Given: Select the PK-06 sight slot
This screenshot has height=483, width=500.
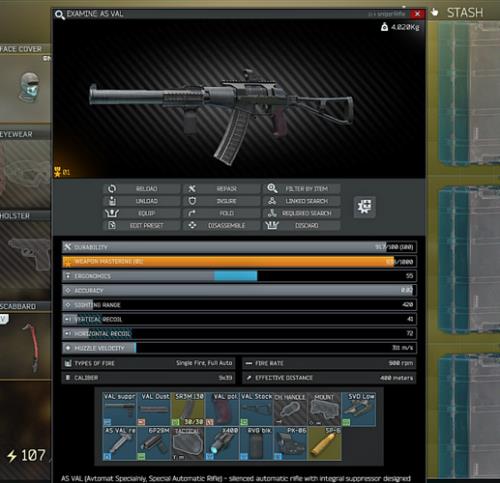Looking at the screenshot, I should (x=291, y=444).
